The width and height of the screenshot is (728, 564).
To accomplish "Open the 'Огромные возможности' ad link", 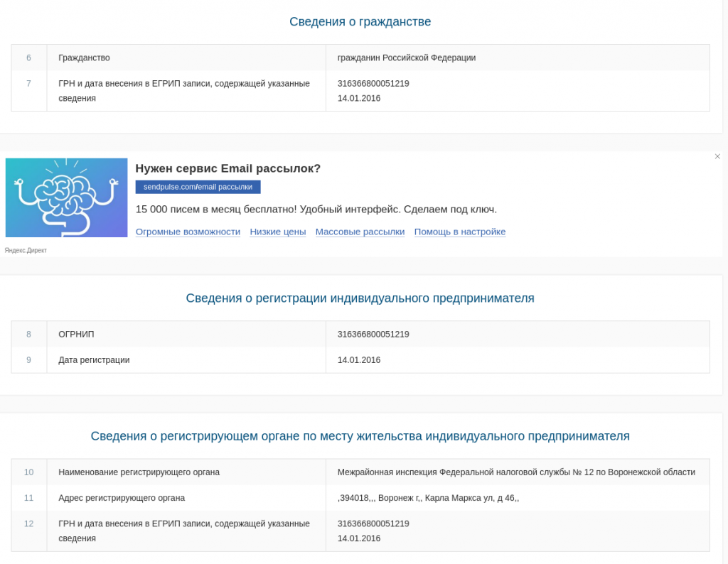I will [188, 232].
